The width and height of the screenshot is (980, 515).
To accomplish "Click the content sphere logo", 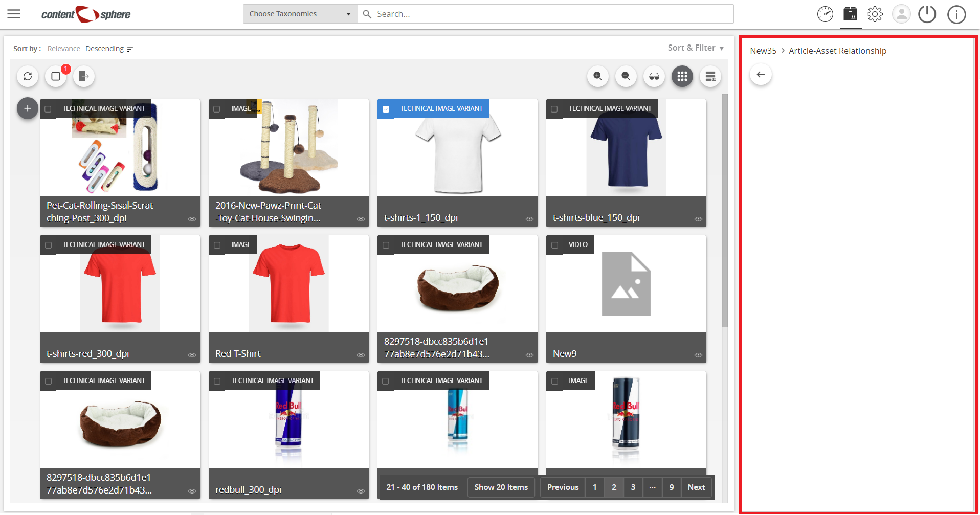I will pos(86,14).
